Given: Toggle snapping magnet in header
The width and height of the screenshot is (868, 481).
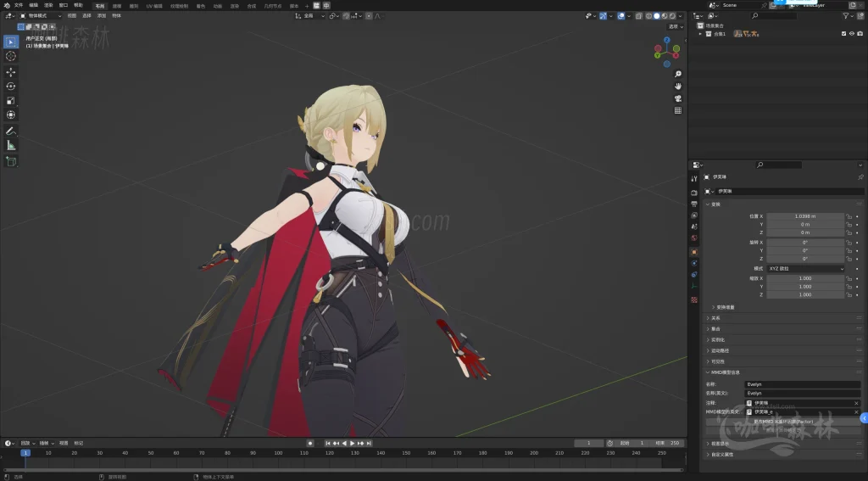Looking at the screenshot, I should (347, 16).
